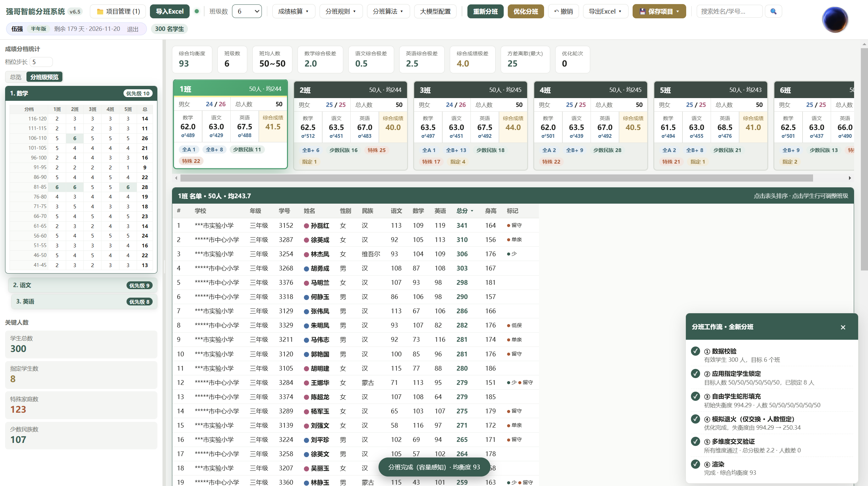Click the blue orb avatar icon
The width and height of the screenshot is (868, 486).
[x=835, y=19]
